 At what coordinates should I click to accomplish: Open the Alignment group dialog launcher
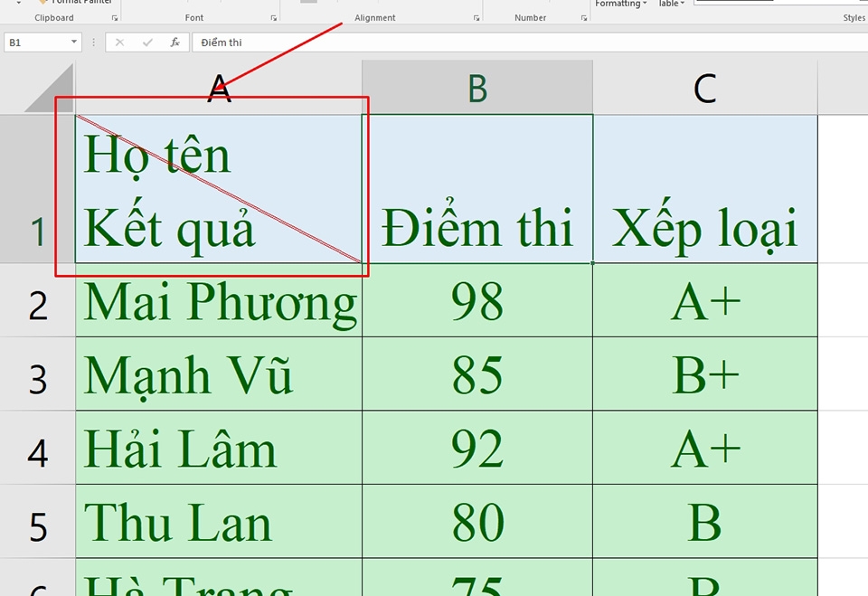click(x=476, y=18)
